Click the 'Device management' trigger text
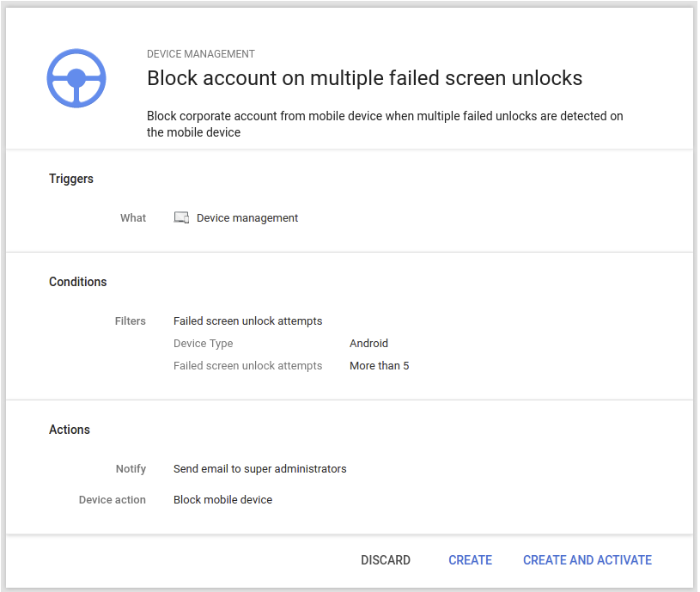Viewport: 700px width, 592px height. [x=247, y=218]
